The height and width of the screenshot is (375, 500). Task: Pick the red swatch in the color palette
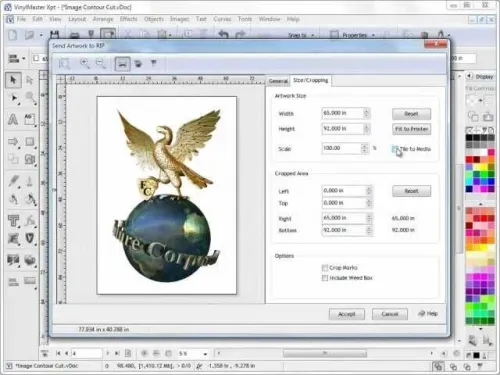pos(469,159)
